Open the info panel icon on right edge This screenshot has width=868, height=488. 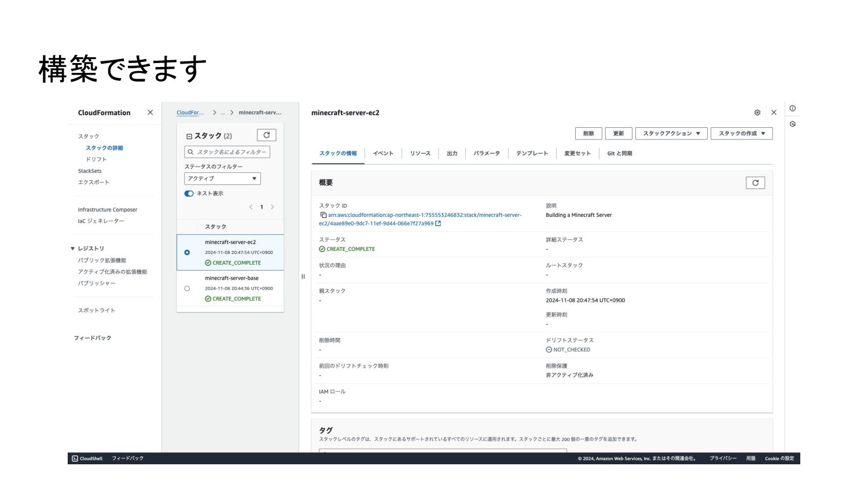[792, 108]
